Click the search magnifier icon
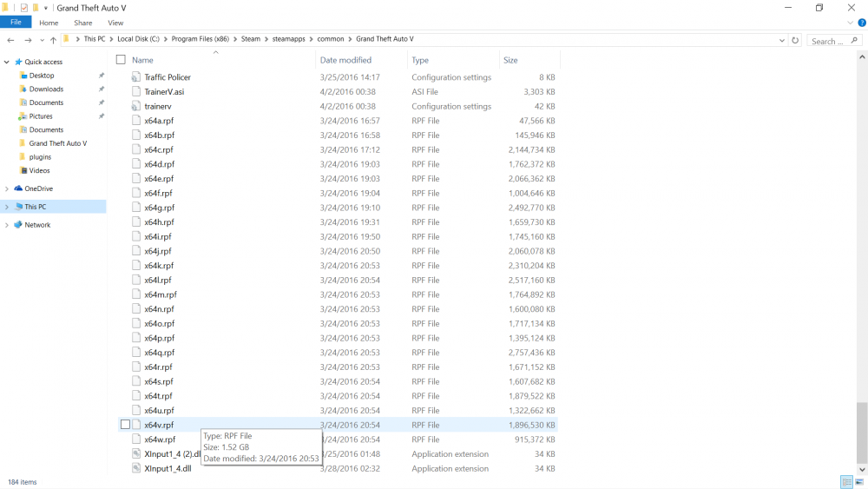Viewport: 868px width, 489px height. [x=854, y=41]
